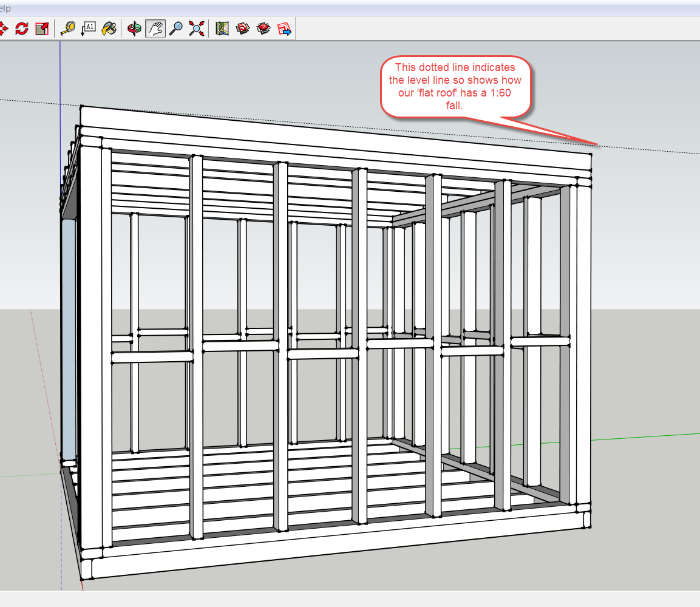Open the Get Models warehouse icon
The width and height of the screenshot is (700, 607).
(243, 28)
